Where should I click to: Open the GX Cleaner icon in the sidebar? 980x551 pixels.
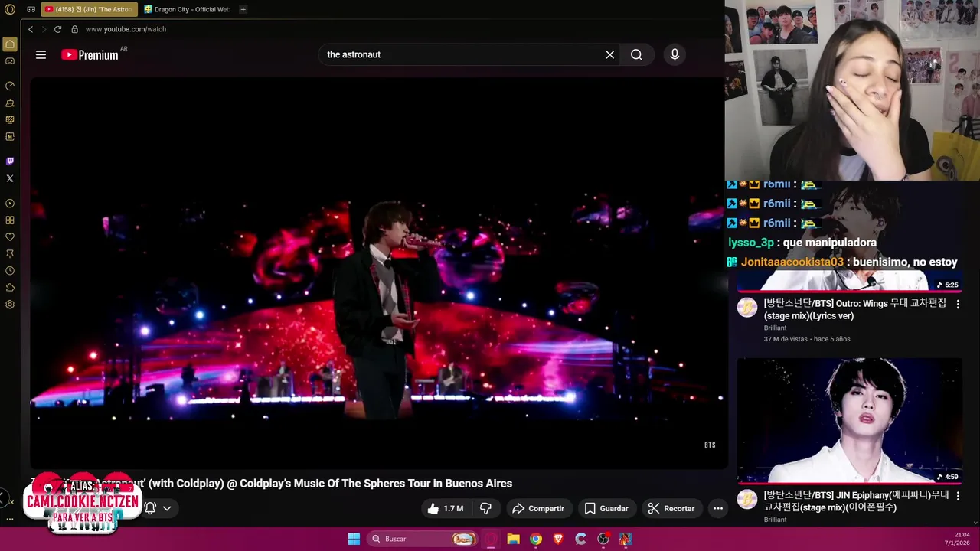[10, 103]
